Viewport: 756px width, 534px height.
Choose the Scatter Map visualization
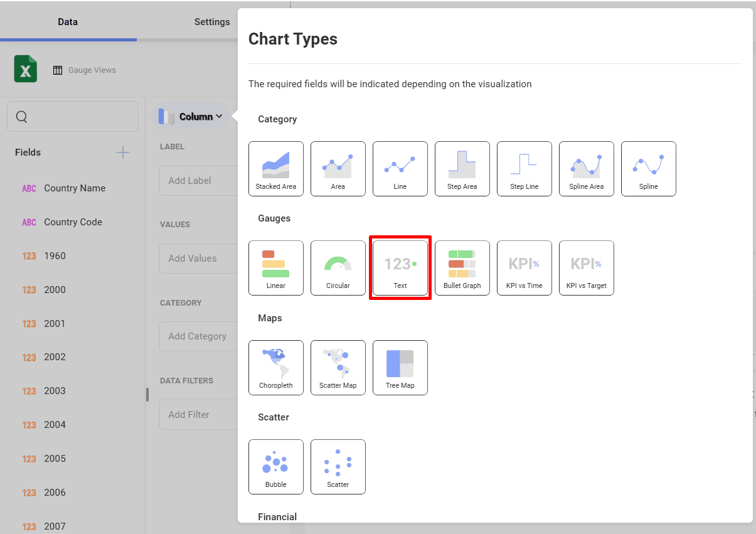[338, 368]
